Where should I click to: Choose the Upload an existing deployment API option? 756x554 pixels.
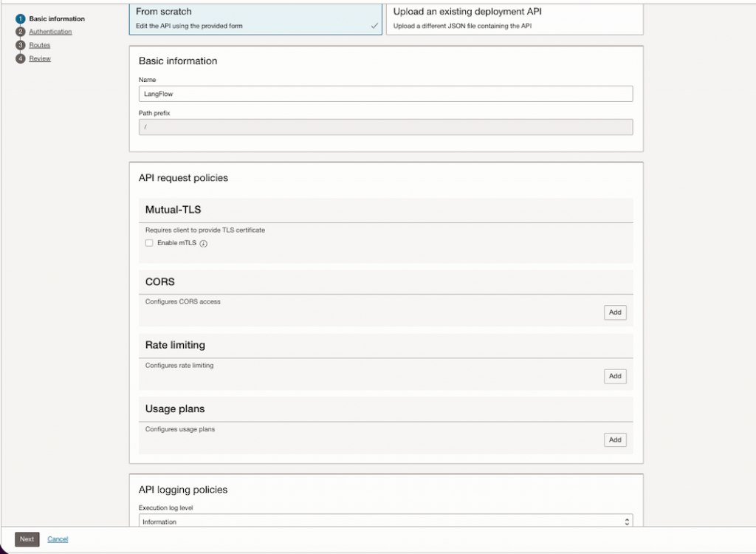[515, 18]
